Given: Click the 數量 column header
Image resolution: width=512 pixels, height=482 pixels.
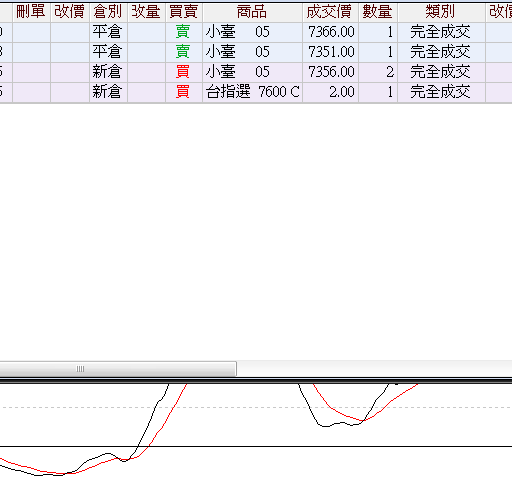Looking at the screenshot, I should [378, 12].
